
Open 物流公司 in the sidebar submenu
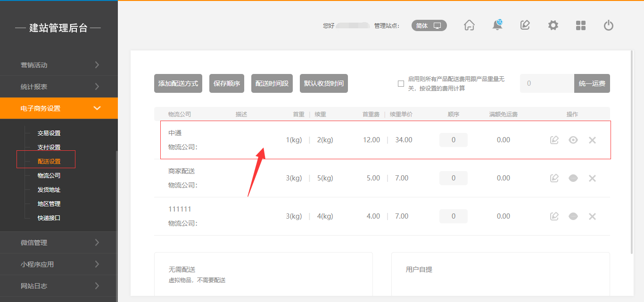tap(49, 176)
